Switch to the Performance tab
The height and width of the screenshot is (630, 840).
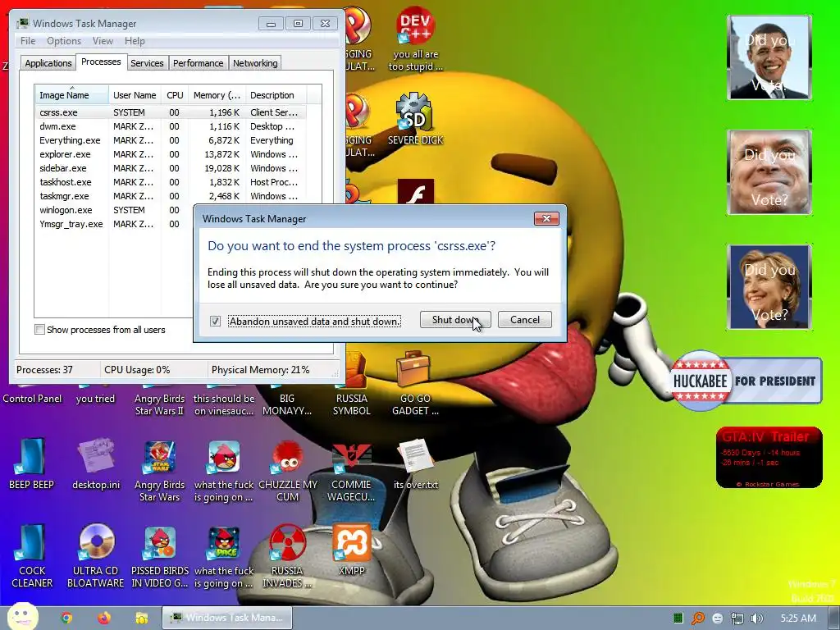coord(199,62)
